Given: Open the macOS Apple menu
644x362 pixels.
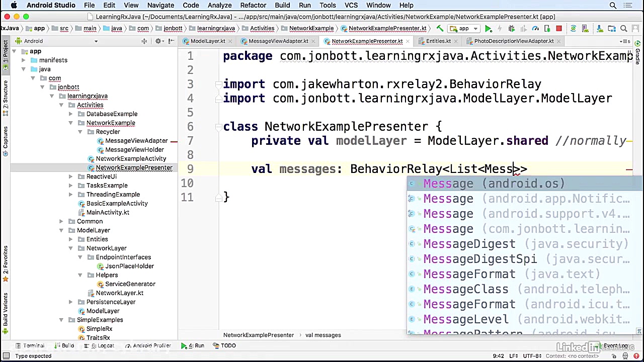Looking at the screenshot, I should [14, 6].
